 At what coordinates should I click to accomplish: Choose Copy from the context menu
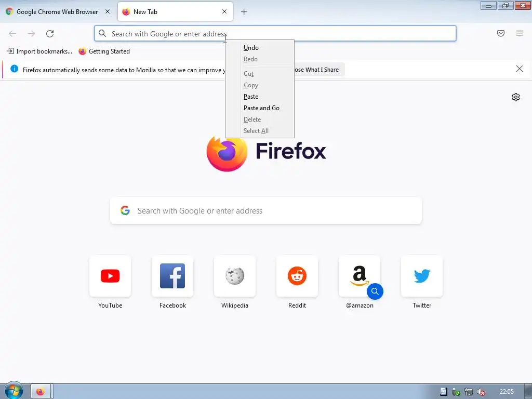260,85
